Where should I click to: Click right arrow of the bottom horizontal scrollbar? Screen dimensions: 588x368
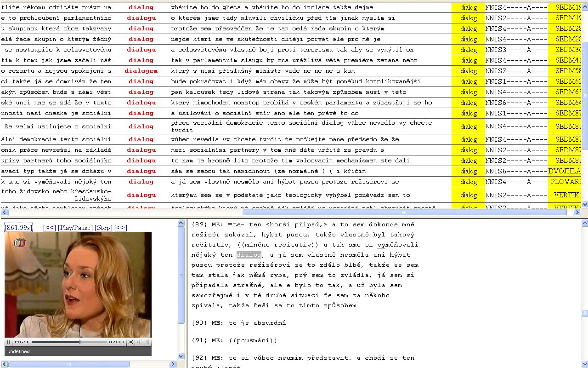[173, 364]
